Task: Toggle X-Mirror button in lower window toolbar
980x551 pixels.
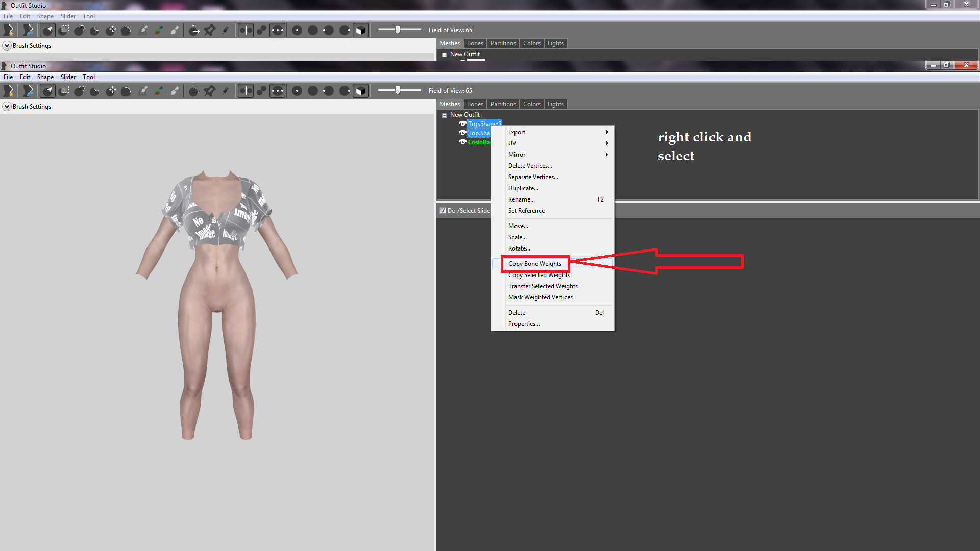Action: [246, 91]
